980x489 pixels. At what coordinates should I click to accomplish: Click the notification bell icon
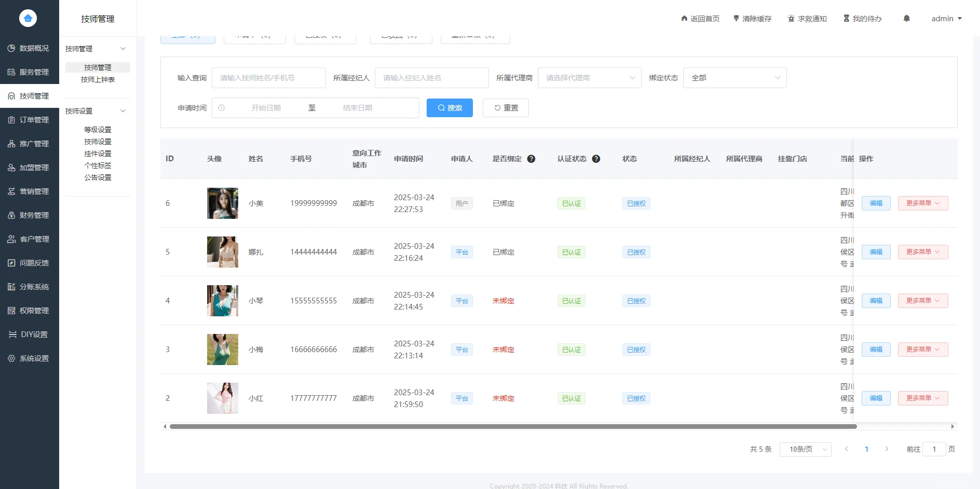[x=906, y=18]
